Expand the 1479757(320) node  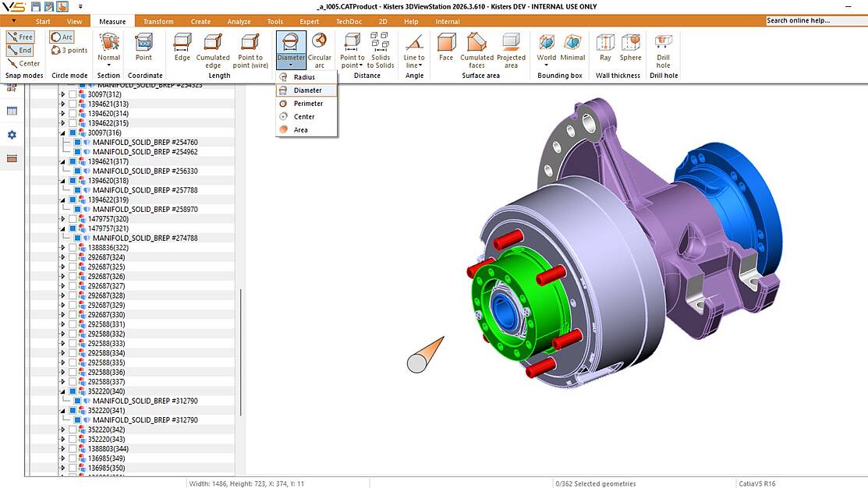(x=62, y=219)
